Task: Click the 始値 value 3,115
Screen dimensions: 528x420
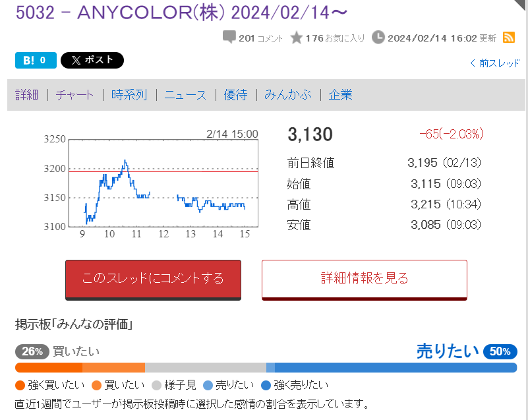Action: click(426, 184)
